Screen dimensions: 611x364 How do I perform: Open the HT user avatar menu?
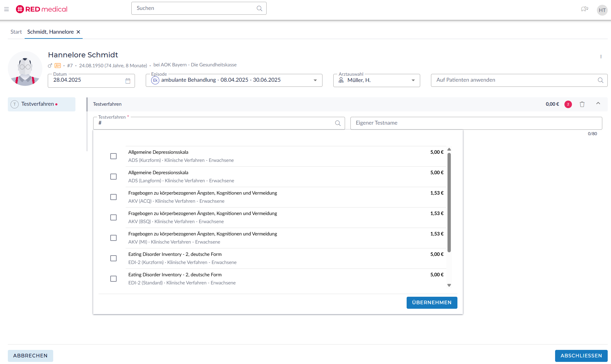pos(602,10)
